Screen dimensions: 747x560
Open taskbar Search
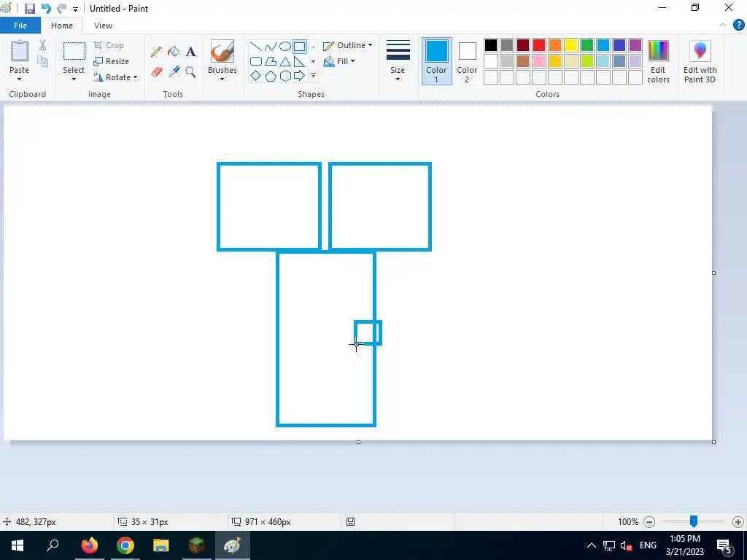click(53, 545)
